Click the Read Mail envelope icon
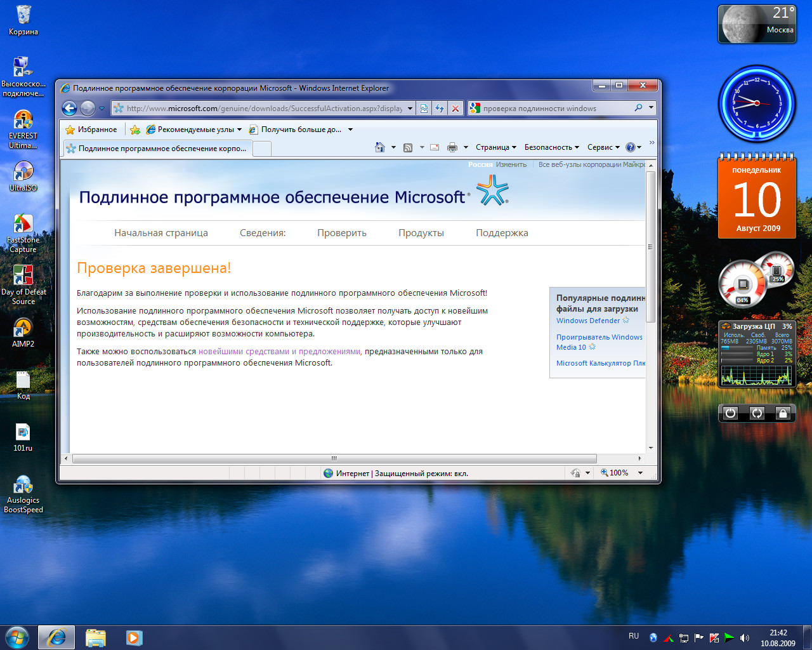Viewport: 812px width, 650px height. pyautogui.click(x=435, y=147)
